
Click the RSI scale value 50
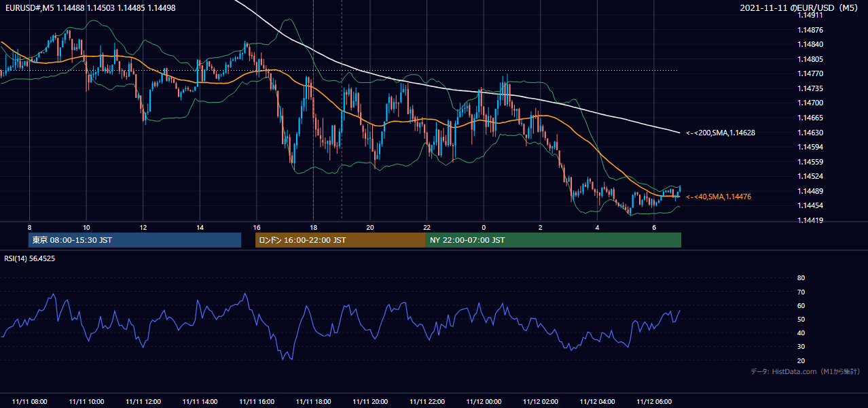pos(801,320)
